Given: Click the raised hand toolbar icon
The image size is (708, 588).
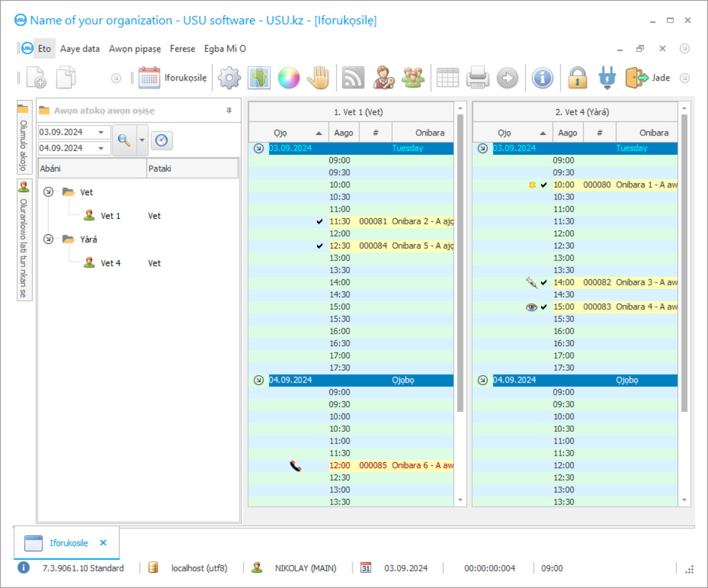Looking at the screenshot, I should (x=318, y=77).
